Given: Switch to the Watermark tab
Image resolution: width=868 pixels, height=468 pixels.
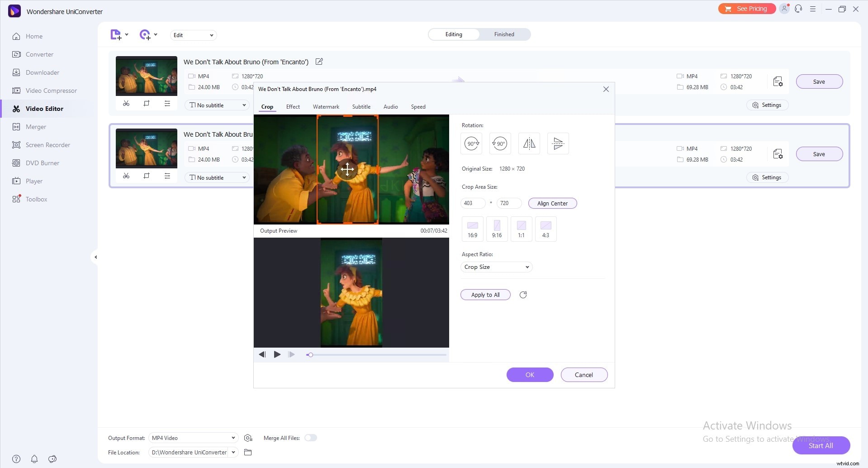Looking at the screenshot, I should [x=326, y=107].
